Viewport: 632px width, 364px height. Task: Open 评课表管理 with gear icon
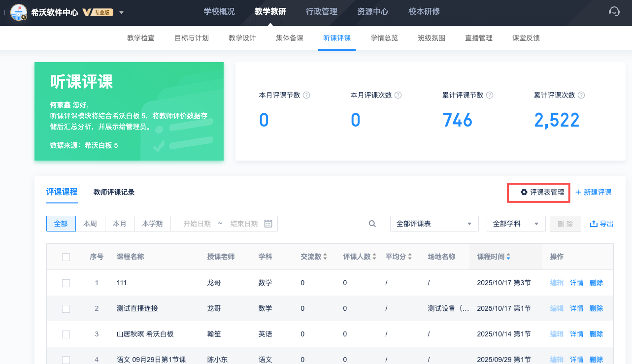coord(538,192)
